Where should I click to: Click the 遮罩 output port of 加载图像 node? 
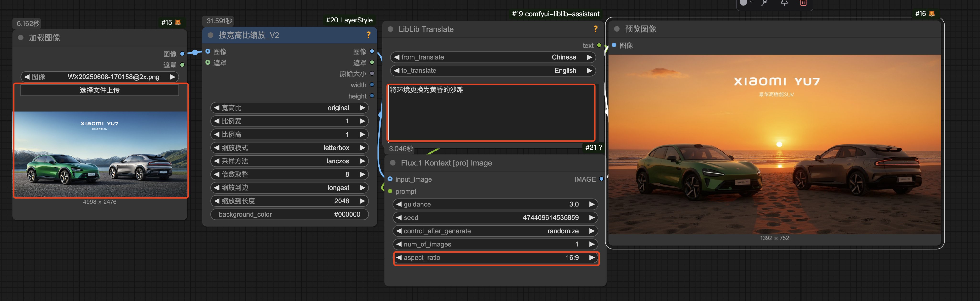click(182, 65)
